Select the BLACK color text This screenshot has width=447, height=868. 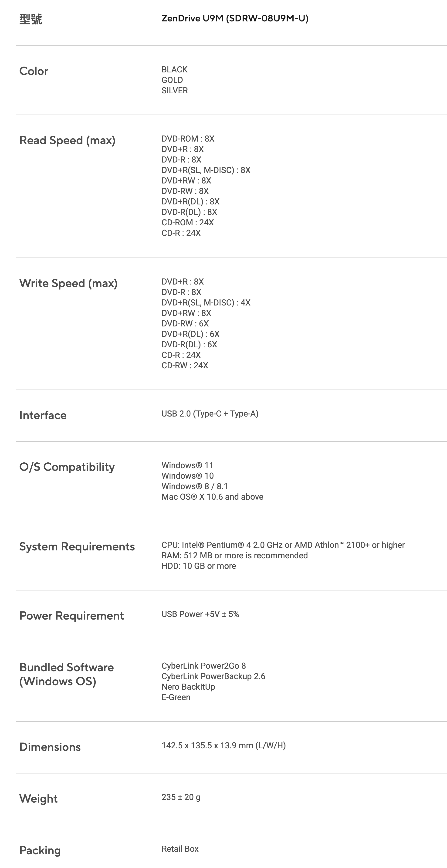coord(174,70)
